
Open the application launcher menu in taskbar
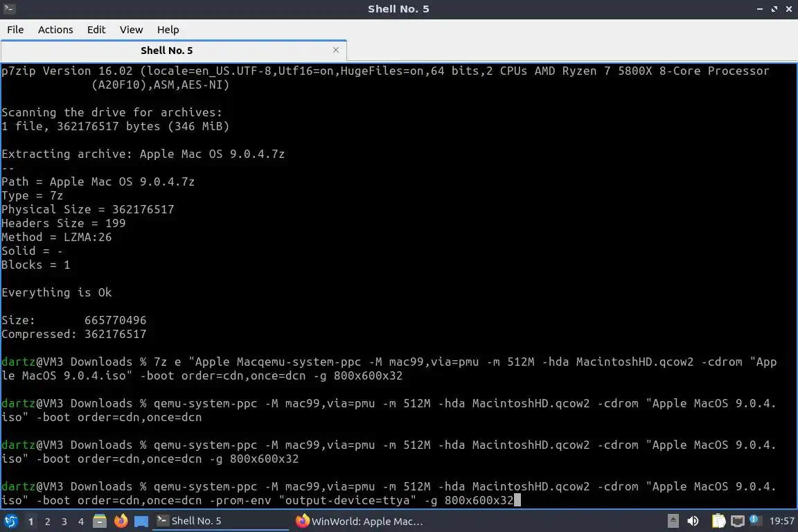pos(10,521)
